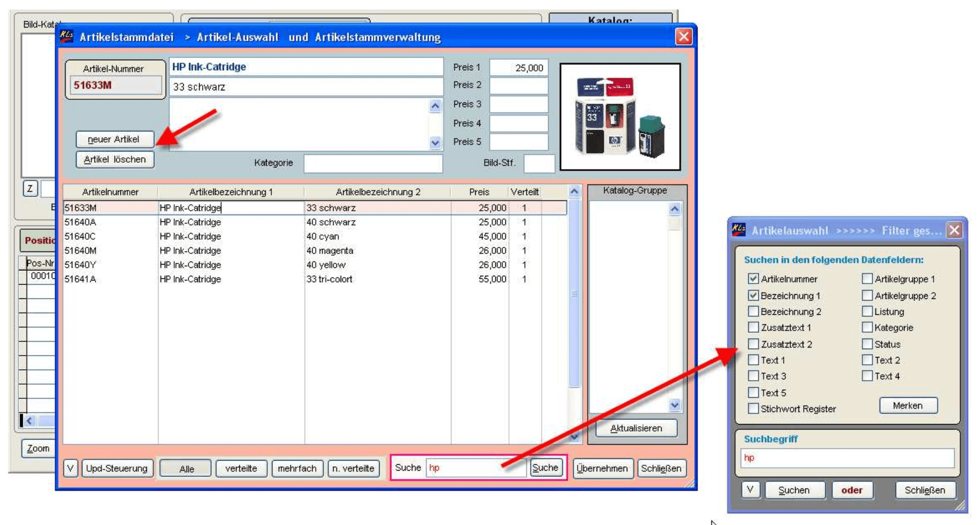Click the n. verteilte filter button
The height and width of the screenshot is (525, 980).
[x=353, y=468]
